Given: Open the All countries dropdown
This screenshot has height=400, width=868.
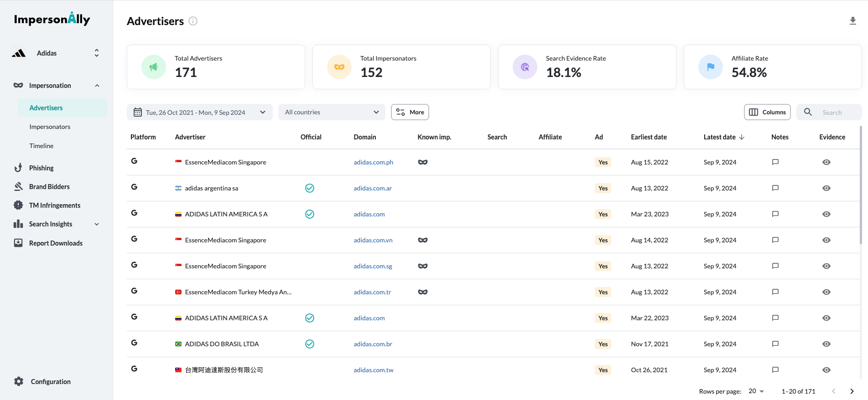Looking at the screenshot, I should [x=332, y=113].
